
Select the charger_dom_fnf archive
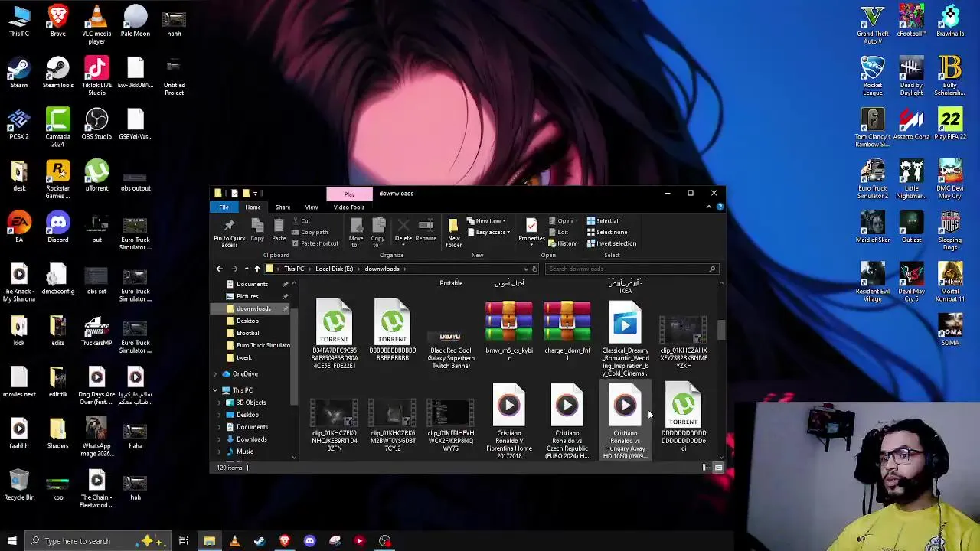[x=567, y=331]
